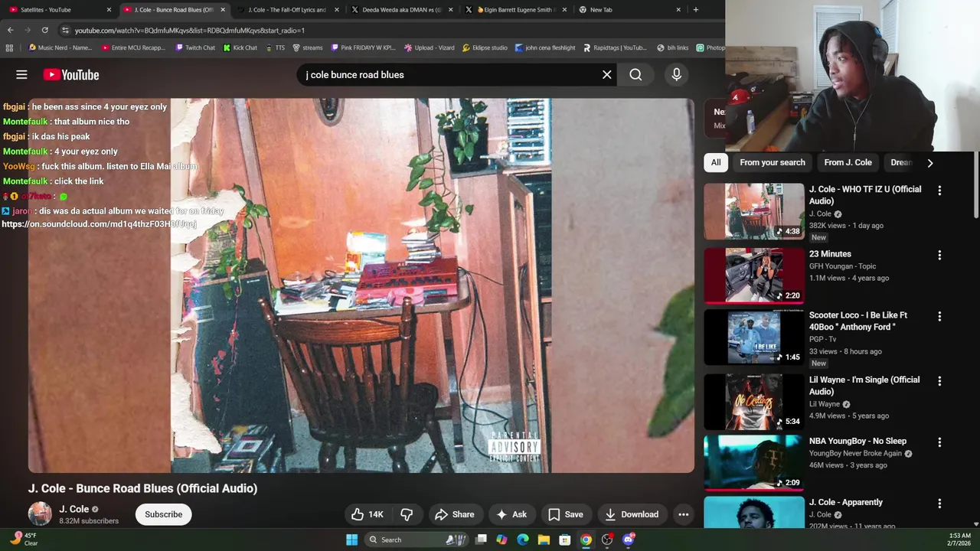Switch to the New Tab tab
The image size is (980, 551).
click(629, 10)
